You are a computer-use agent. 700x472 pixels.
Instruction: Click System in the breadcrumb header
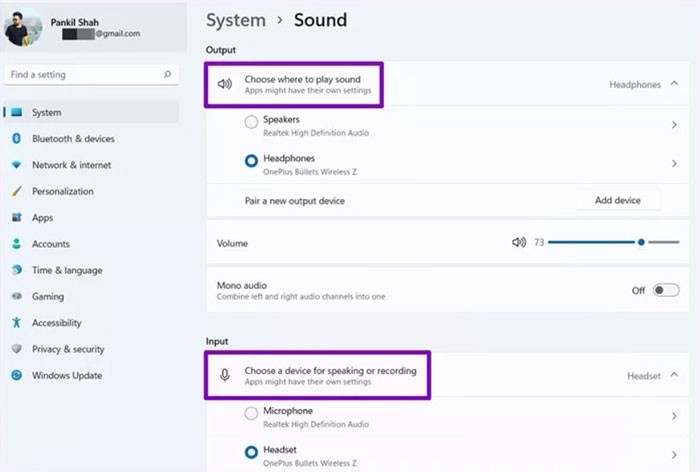tap(236, 20)
